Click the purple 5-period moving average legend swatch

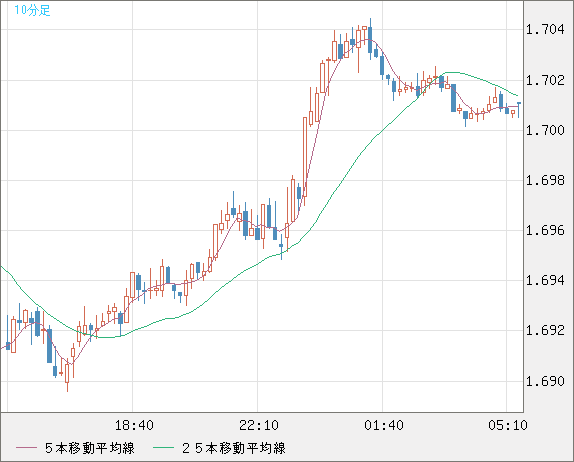[26, 448]
